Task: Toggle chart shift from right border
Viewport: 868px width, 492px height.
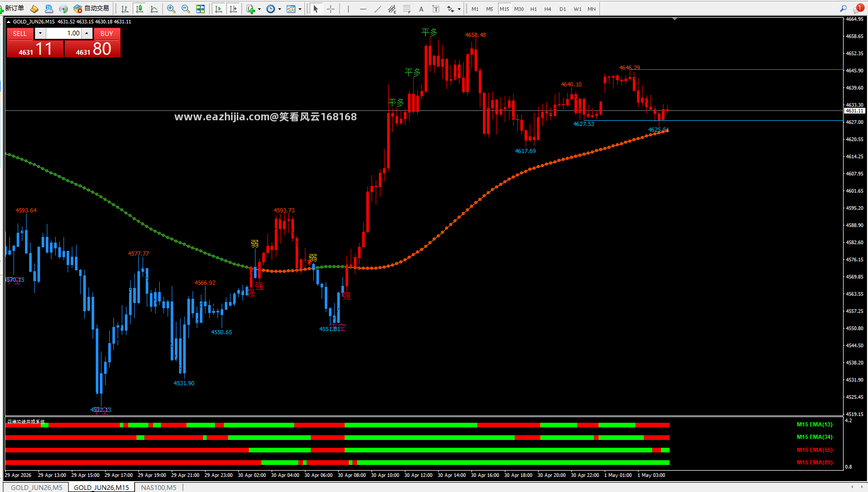Action: 233,9
